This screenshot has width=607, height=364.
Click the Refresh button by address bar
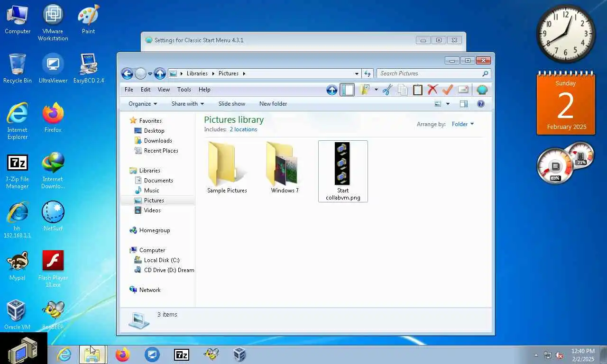pyautogui.click(x=367, y=73)
